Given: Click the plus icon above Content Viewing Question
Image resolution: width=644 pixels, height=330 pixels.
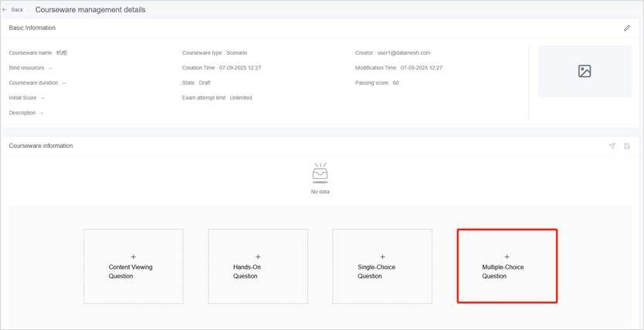Looking at the screenshot, I should tap(134, 257).
